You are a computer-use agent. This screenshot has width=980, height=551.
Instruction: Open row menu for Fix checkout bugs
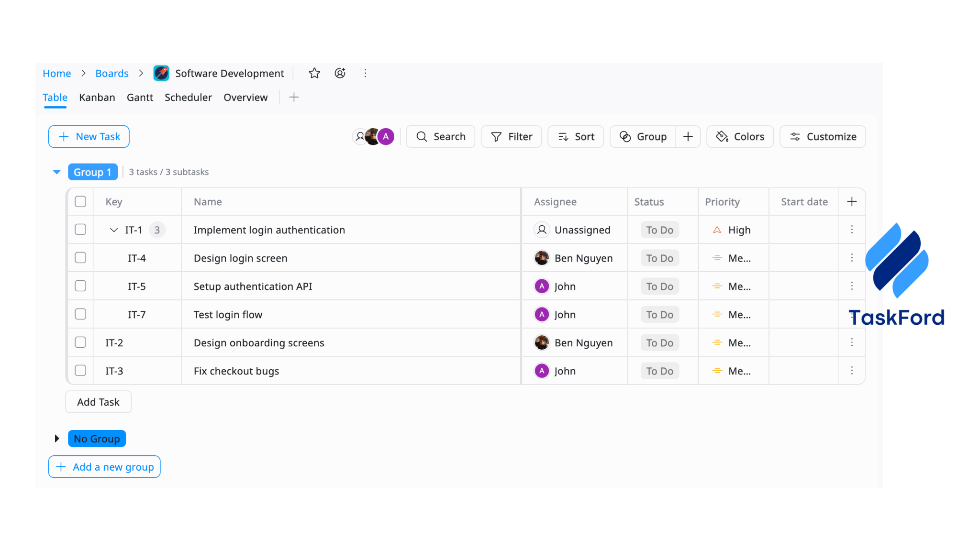point(852,371)
